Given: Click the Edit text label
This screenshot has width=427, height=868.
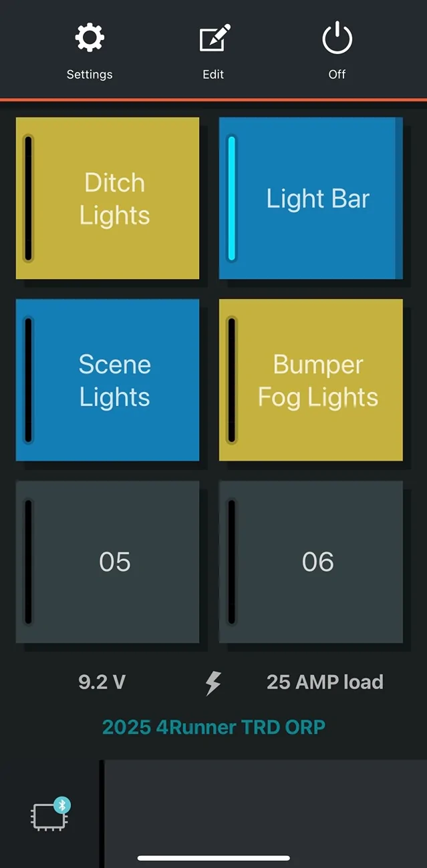Looking at the screenshot, I should coord(213,74).
